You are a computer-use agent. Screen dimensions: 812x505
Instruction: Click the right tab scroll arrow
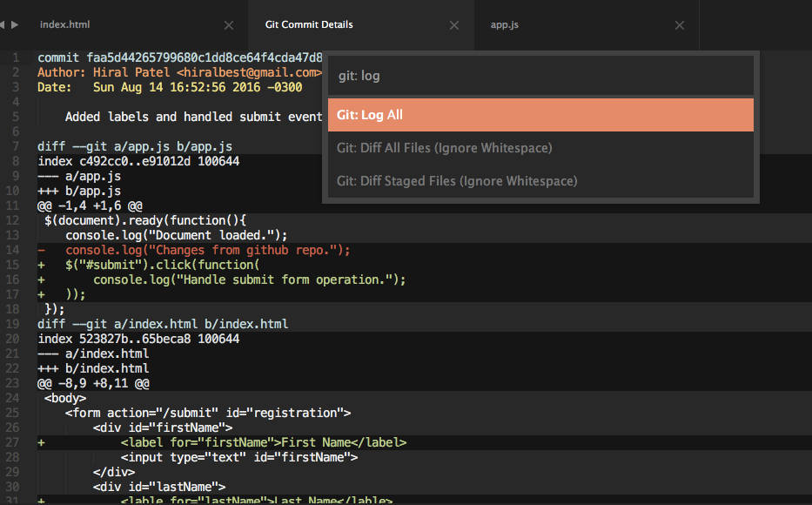pos(14,24)
